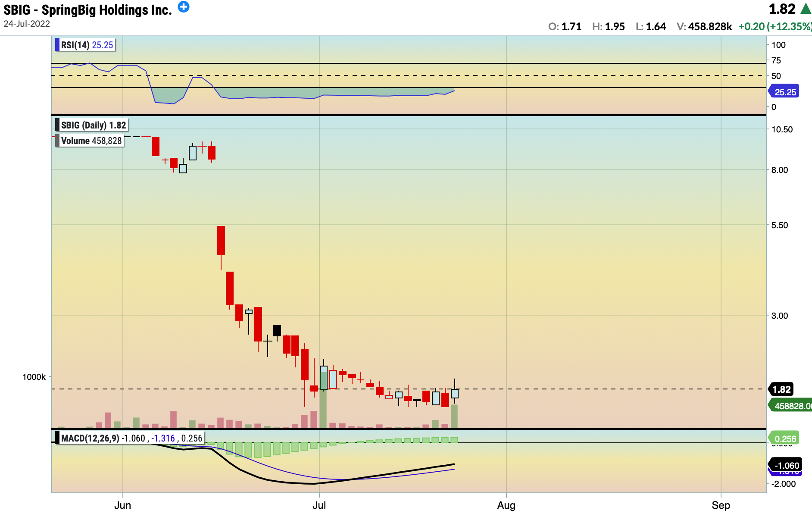
Task: Click the 1000k volume axis label
Action: pos(34,377)
